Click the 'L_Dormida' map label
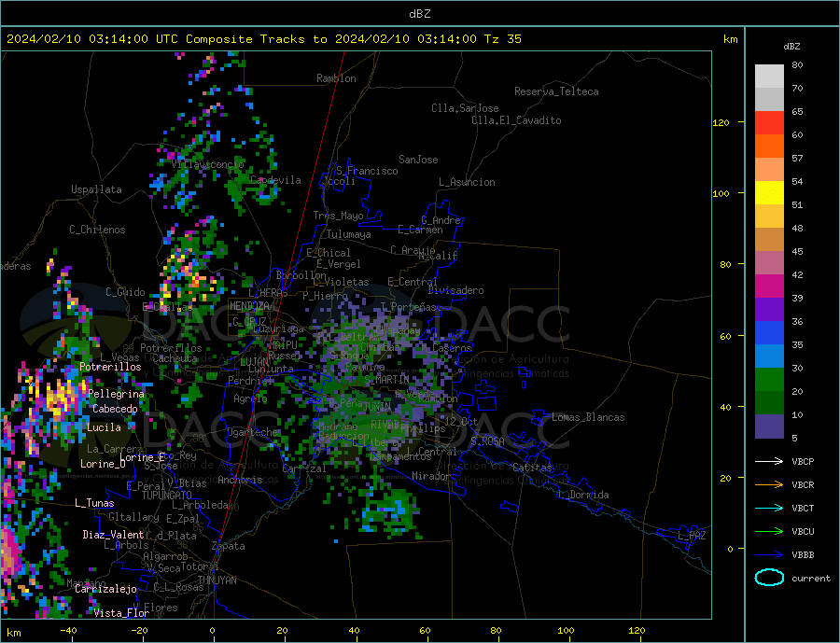 [x=584, y=495]
